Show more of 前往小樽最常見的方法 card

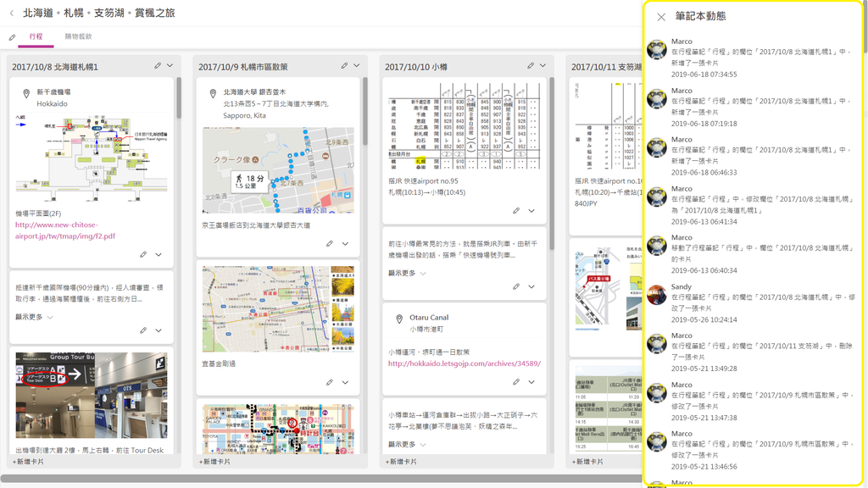tap(407, 274)
